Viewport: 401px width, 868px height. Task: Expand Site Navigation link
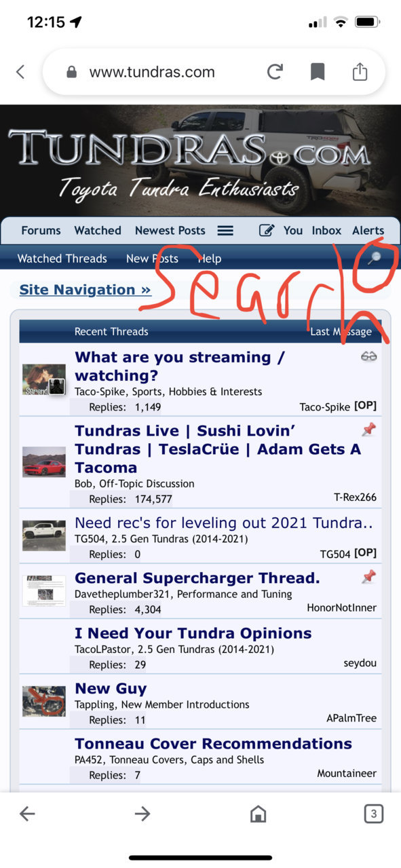point(85,290)
